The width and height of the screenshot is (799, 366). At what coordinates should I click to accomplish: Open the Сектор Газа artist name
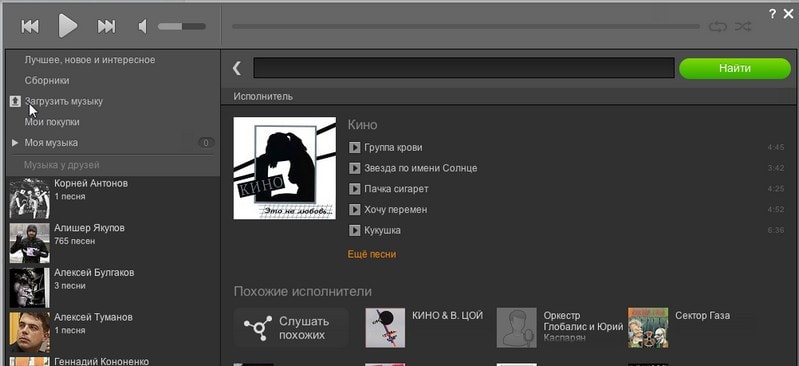[x=702, y=315]
